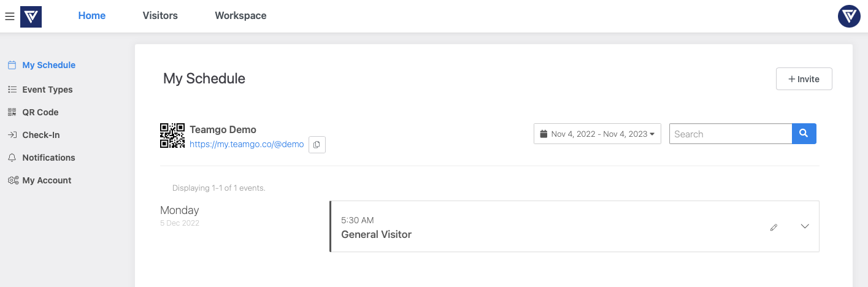Switch to the Visitors tab

(x=160, y=16)
